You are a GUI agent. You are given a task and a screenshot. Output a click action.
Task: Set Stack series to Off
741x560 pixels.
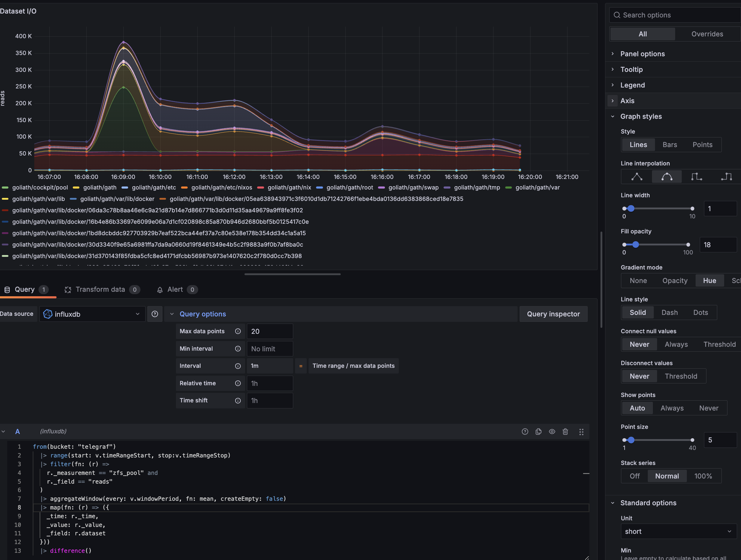pos(634,476)
